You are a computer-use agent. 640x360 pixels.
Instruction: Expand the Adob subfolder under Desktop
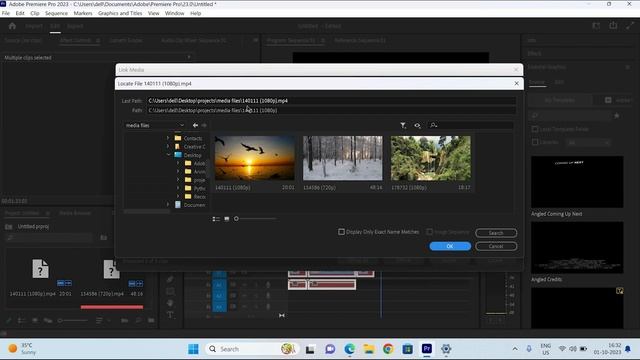pyautogui.click(x=178, y=163)
